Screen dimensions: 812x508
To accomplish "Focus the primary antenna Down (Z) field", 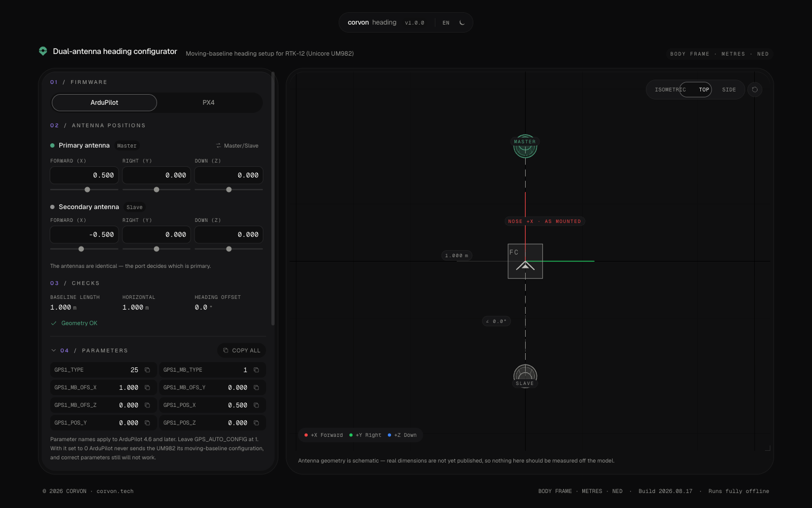I will [x=229, y=175].
